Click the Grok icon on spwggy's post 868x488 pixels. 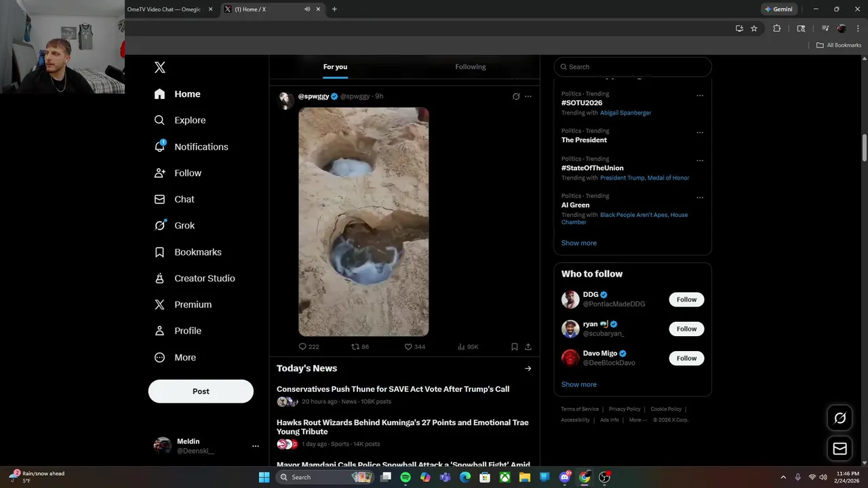(x=516, y=96)
